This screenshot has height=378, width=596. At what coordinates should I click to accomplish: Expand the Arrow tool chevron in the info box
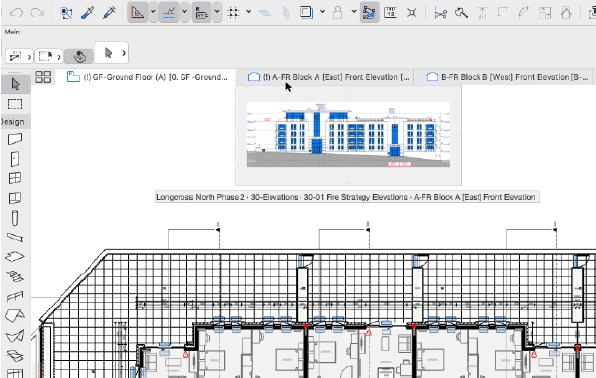124,53
